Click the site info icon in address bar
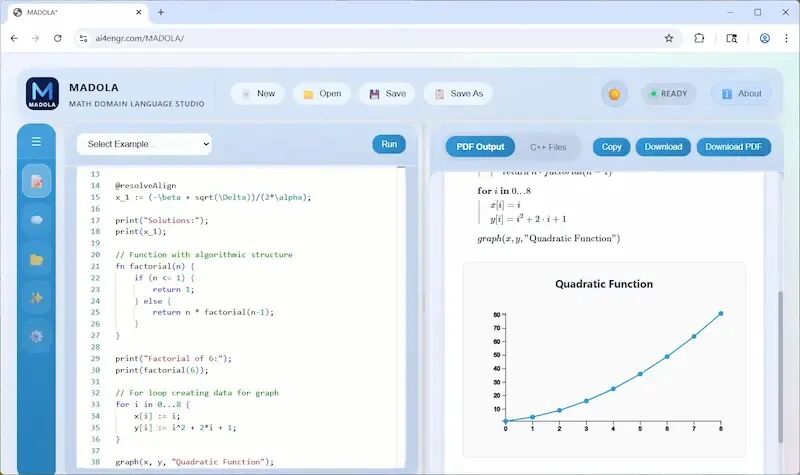 [x=84, y=38]
